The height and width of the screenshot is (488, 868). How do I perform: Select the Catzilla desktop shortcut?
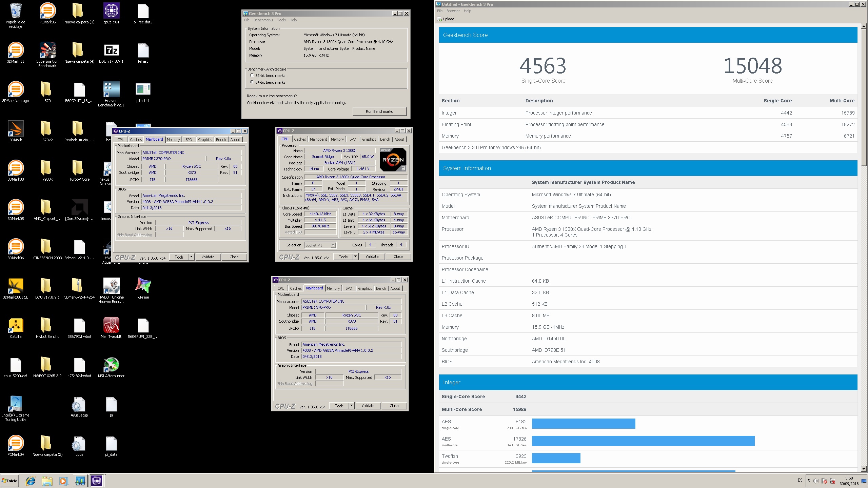point(16,328)
